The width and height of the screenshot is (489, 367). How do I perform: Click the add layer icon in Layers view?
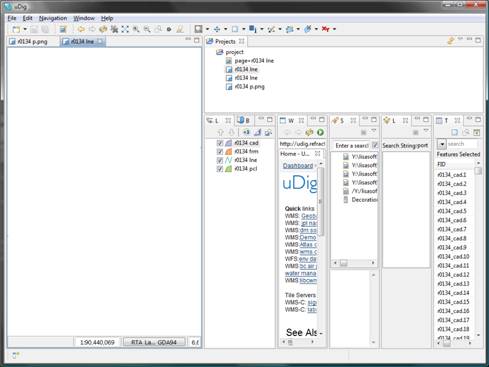tap(246, 132)
